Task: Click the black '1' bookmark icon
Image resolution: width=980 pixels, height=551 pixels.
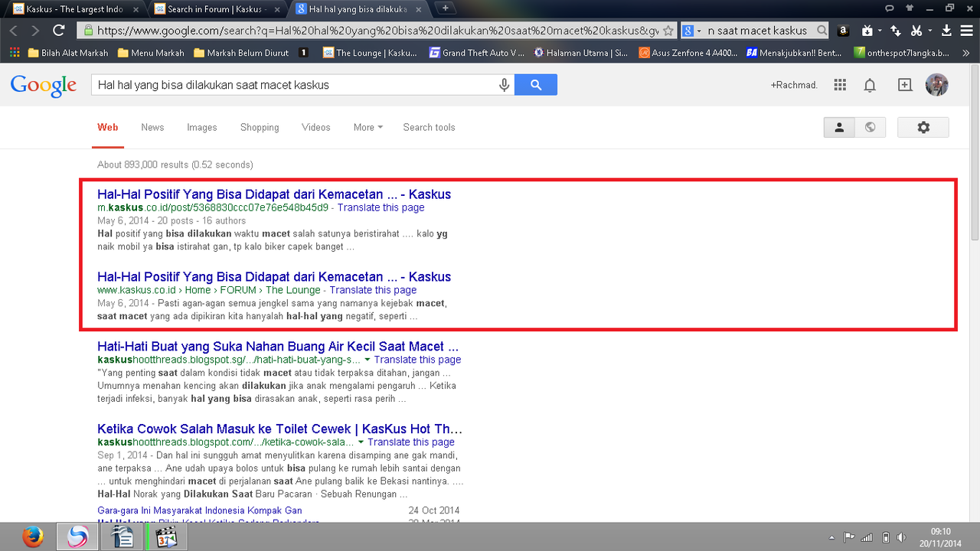Action: tap(304, 53)
